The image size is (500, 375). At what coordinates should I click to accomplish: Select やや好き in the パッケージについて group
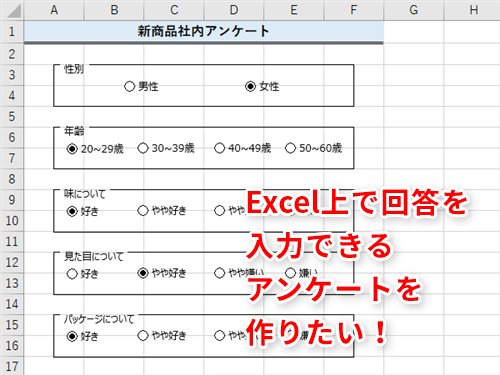tap(143, 335)
